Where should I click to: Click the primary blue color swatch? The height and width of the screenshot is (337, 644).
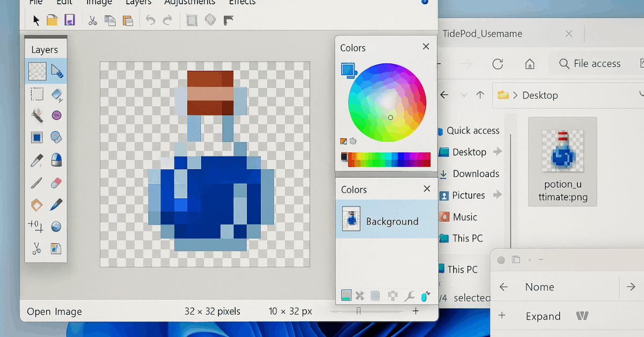348,69
